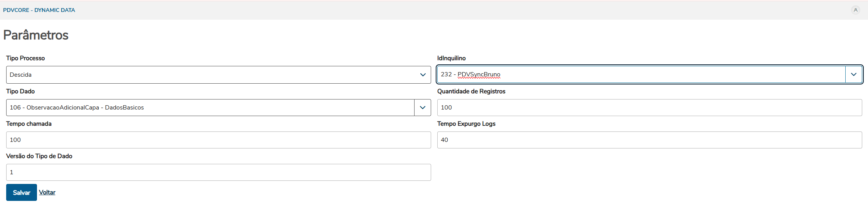Click the 'Tempo chamada' field label

29,124
